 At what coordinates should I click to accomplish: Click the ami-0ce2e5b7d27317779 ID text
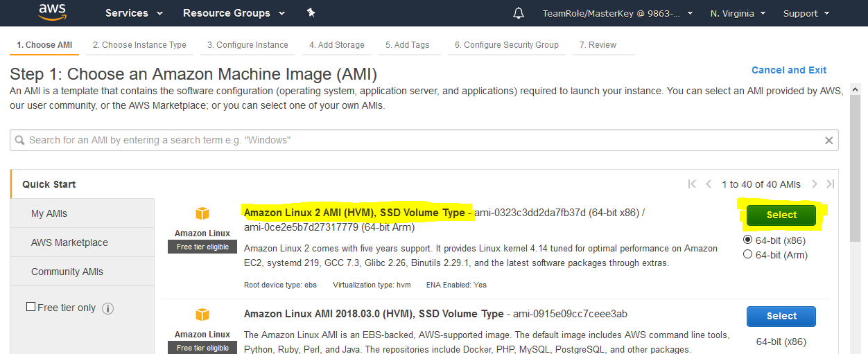[301, 227]
